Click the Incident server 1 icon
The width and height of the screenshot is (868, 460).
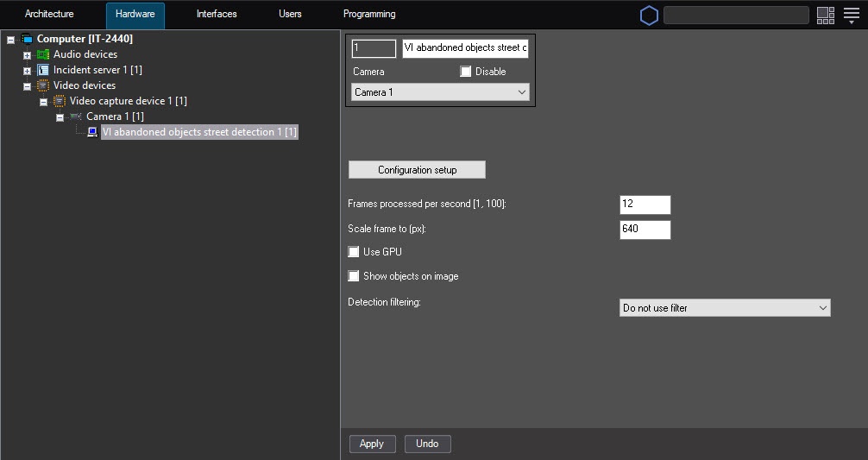(43, 70)
